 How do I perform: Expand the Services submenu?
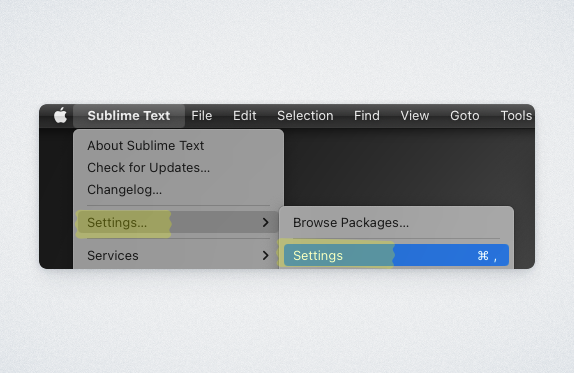(178, 255)
